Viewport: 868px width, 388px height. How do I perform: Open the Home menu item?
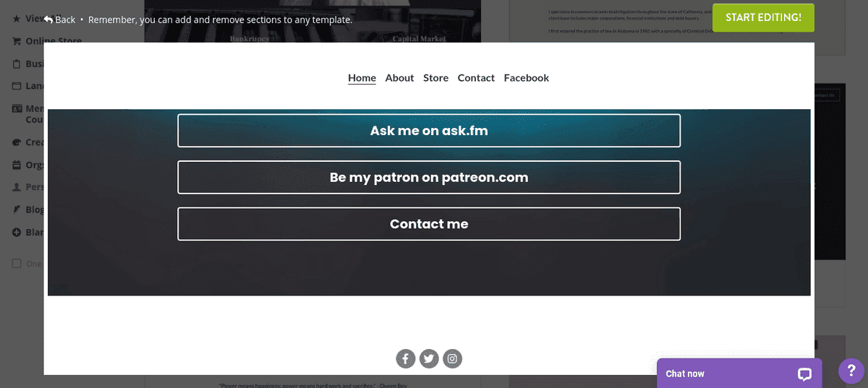362,78
